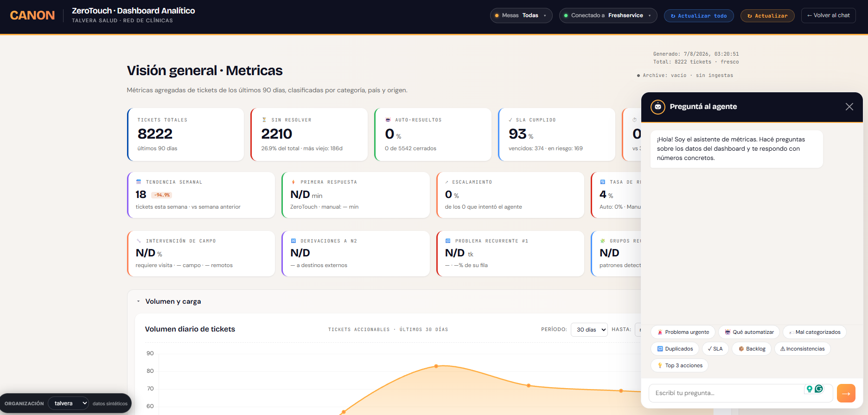Select the Top 3 acciones chip
868x415 pixels.
679,365
